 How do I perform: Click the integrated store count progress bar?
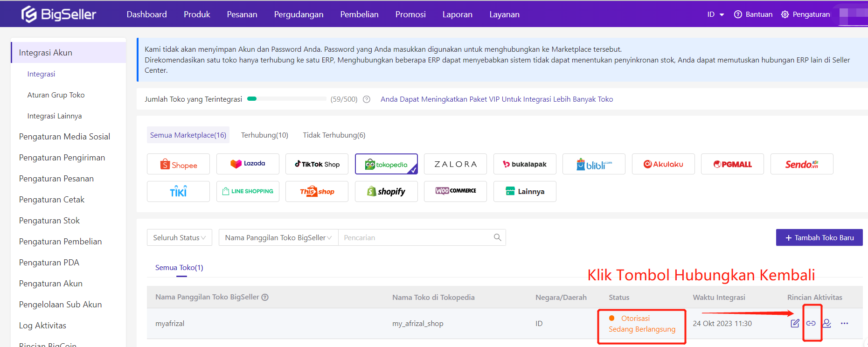coord(287,99)
